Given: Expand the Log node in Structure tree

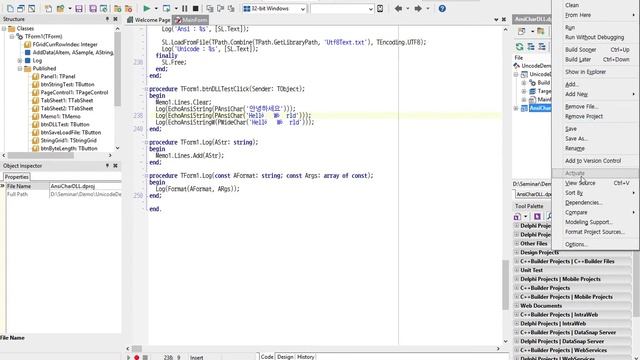Looking at the screenshot, I should [20, 60].
